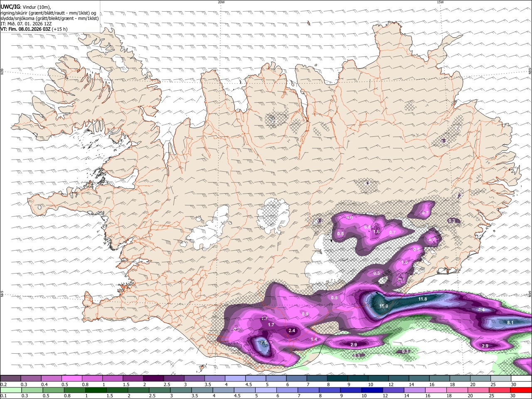Click the bright red swatch ending the rain scale

click(x=521, y=390)
